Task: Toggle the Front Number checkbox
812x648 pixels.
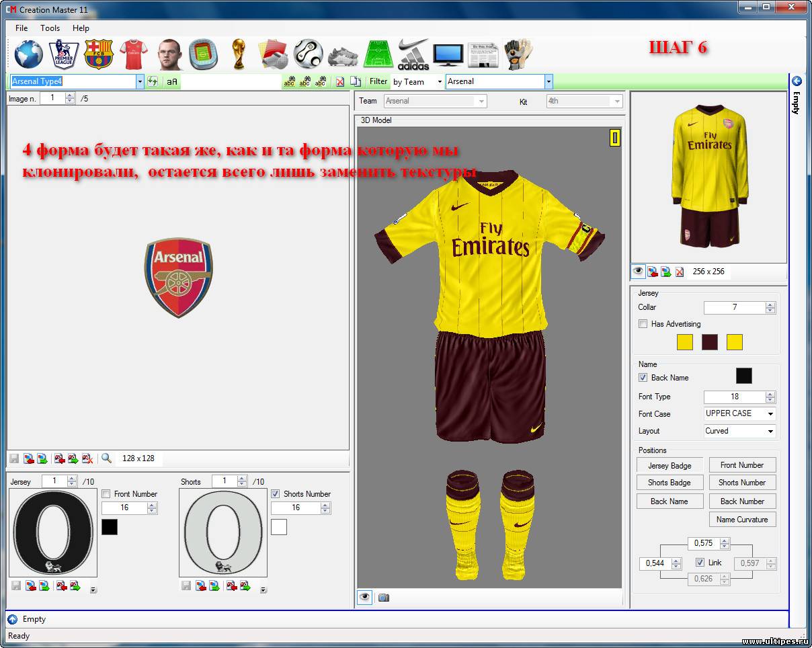Action: click(x=106, y=494)
